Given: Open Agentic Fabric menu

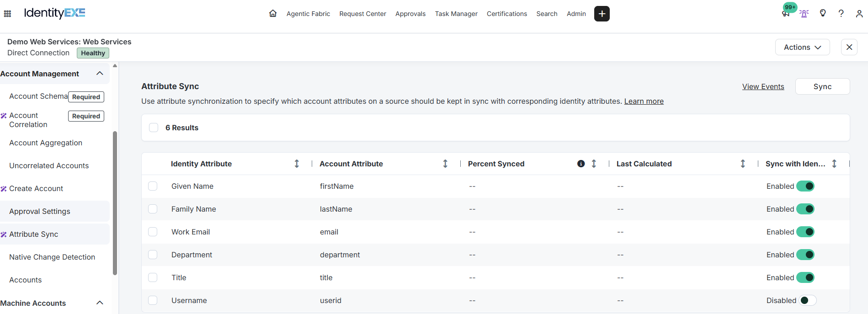Looking at the screenshot, I should (x=308, y=14).
